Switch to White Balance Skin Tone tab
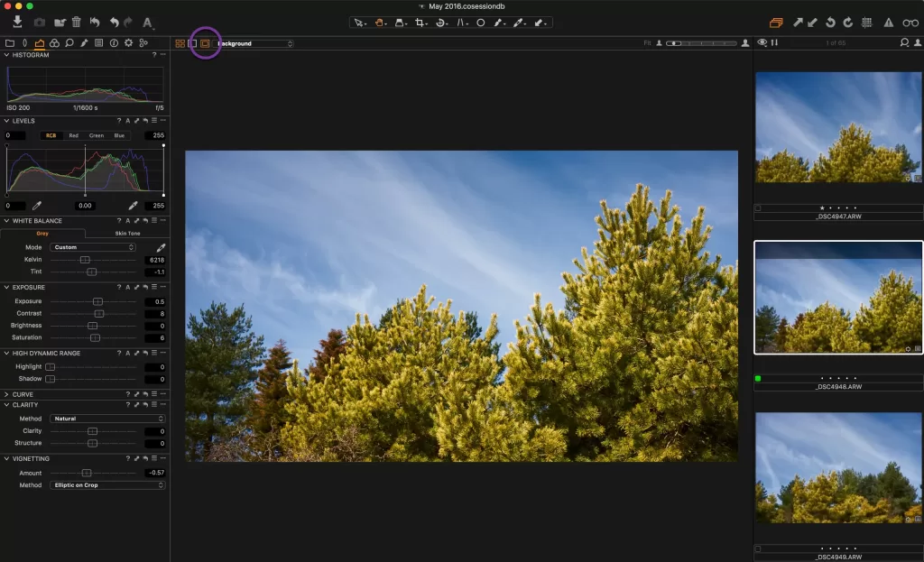This screenshot has width=924, height=562. point(127,234)
